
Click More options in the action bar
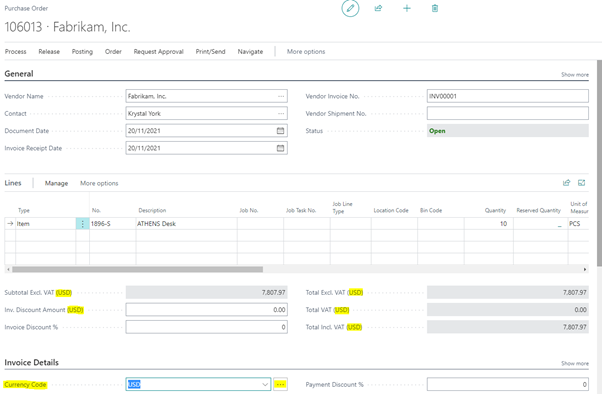(x=306, y=51)
